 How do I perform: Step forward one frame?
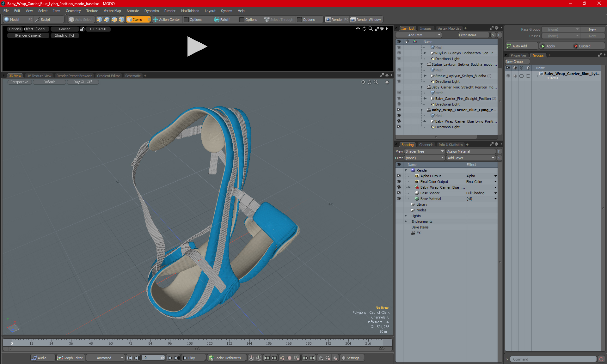pyautogui.click(x=169, y=358)
